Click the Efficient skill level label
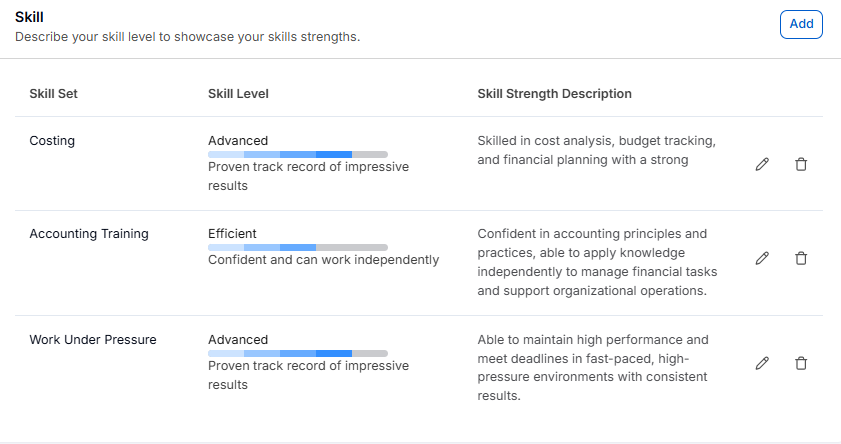 click(x=232, y=234)
